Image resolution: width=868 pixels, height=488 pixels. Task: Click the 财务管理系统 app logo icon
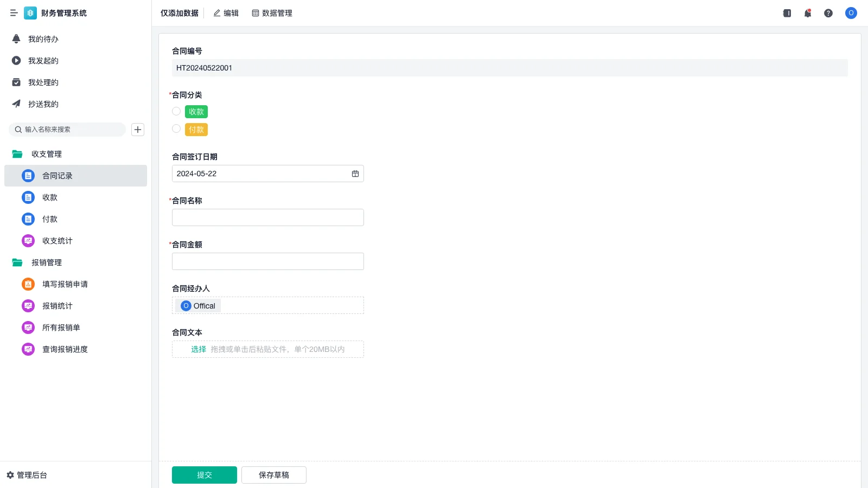point(30,13)
